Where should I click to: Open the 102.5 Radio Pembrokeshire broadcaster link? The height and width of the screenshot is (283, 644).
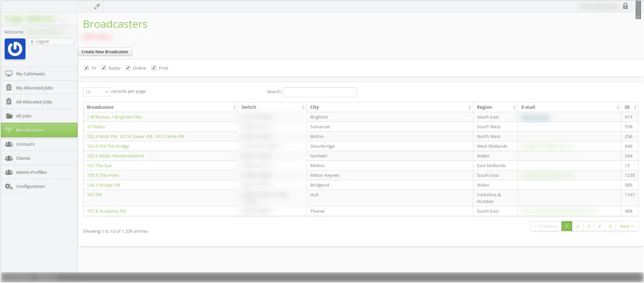tap(115, 156)
